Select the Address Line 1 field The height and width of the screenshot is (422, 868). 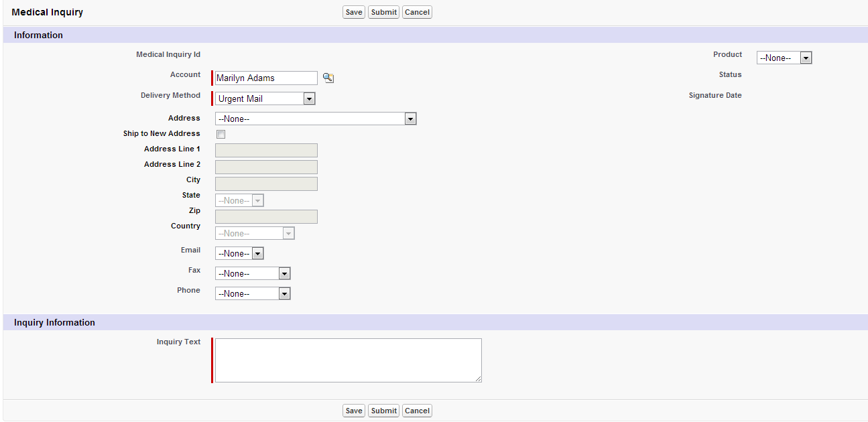tap(266, 151)
